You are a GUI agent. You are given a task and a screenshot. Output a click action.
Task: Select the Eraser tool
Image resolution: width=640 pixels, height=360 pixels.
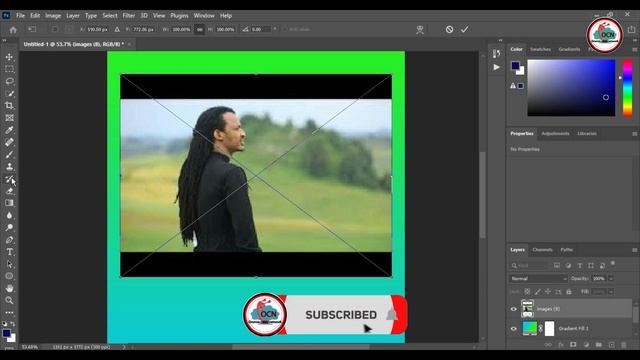9,191
